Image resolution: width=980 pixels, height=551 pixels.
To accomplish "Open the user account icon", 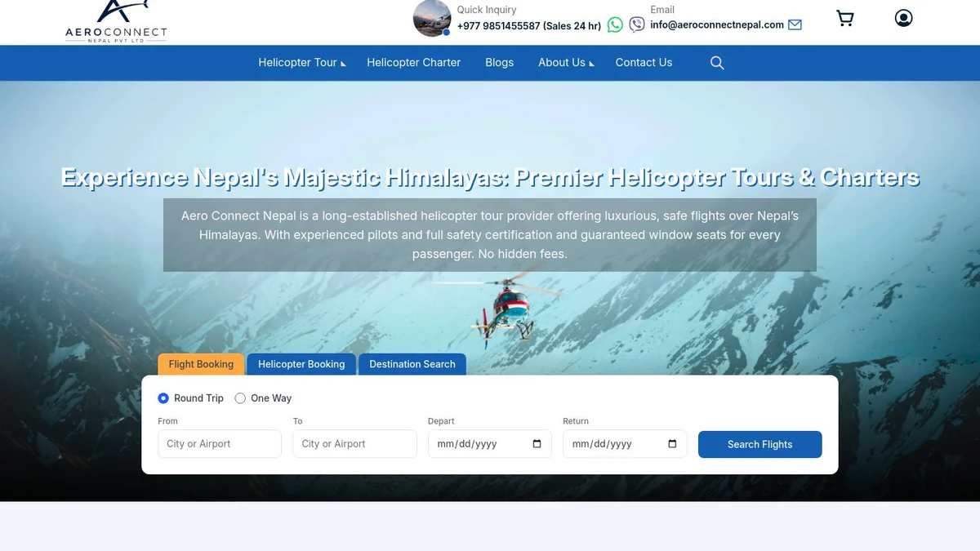I will point(903,18).
